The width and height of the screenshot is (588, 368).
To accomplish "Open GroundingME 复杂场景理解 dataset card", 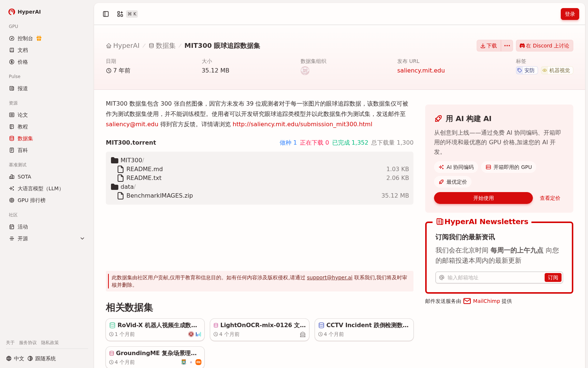I will [x=155, y=357].
